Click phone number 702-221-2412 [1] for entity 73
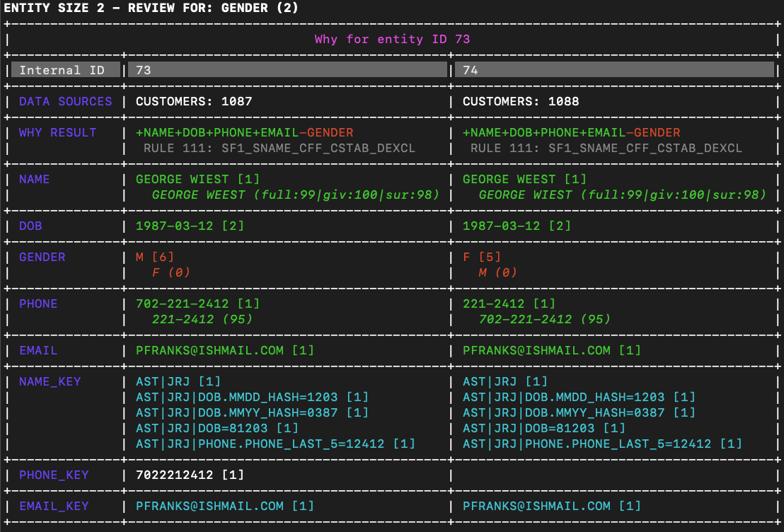784x532 pixels. click(x=197, y=303)
